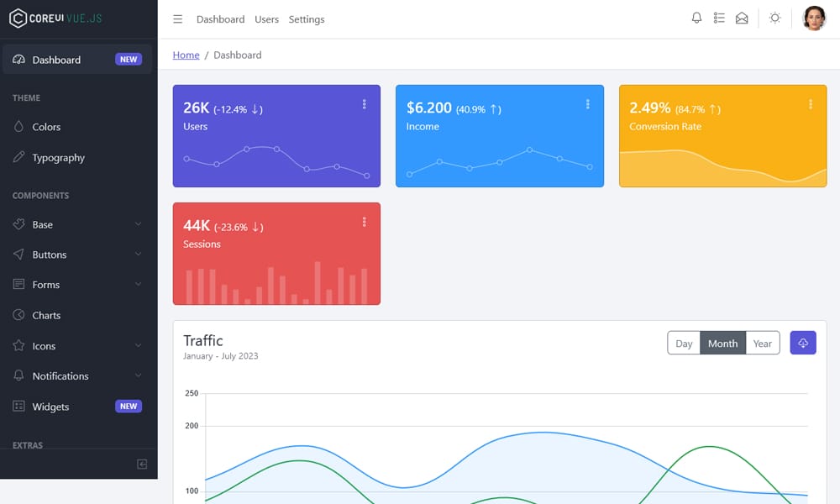Click the user profile avatar
Image resolution: width=840 pixels, height=504 pixels.
pyautogui.click(x=814, y=18)
